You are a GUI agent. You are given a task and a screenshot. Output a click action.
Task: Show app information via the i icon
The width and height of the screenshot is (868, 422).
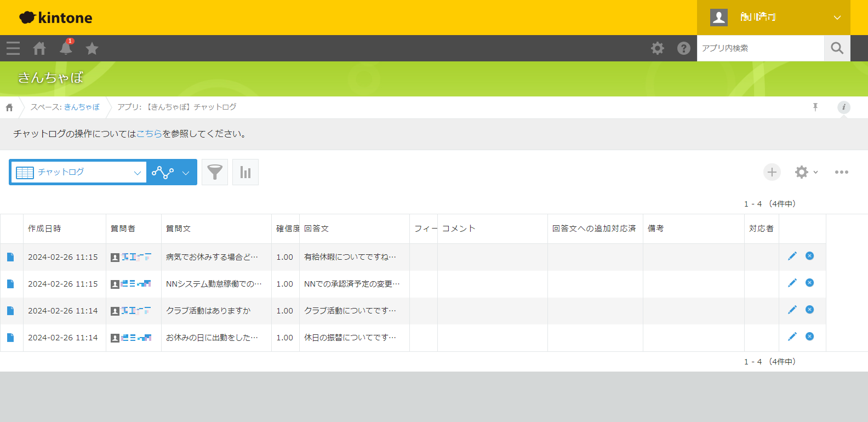(x=843, y=107)
